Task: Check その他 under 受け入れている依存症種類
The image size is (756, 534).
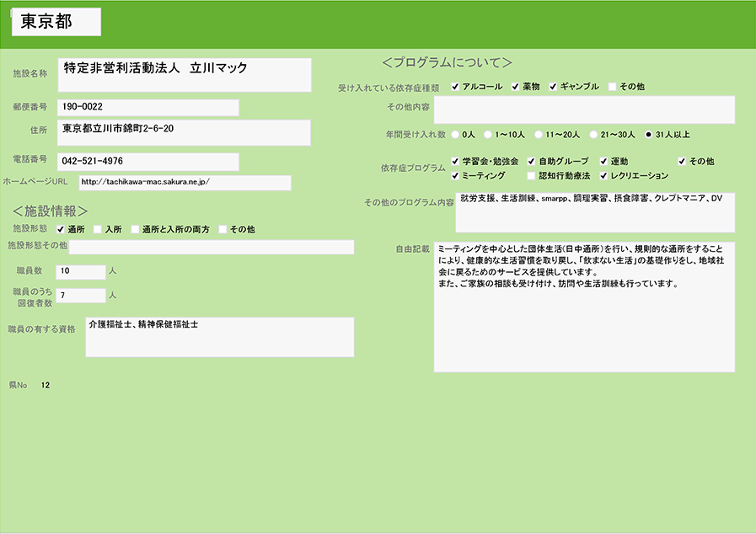Action: 613,87
